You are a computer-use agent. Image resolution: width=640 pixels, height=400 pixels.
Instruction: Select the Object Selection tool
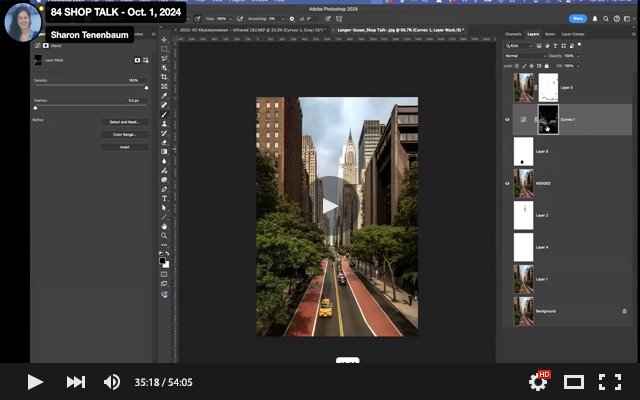164,68
